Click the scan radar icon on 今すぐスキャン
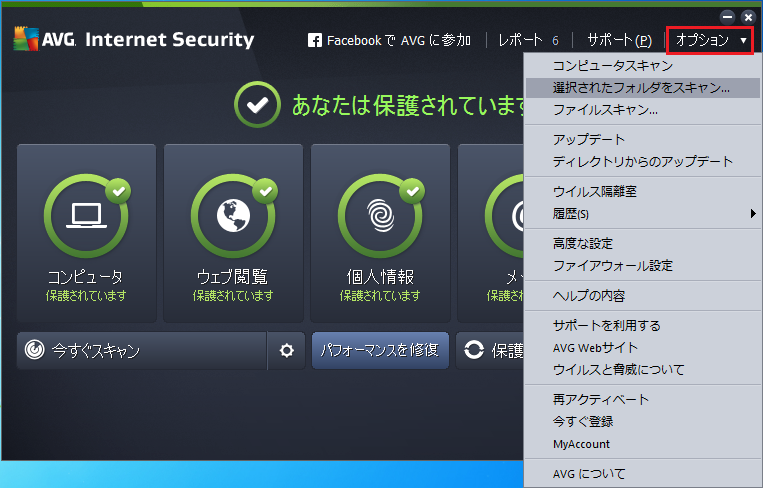 click(35, 350)
